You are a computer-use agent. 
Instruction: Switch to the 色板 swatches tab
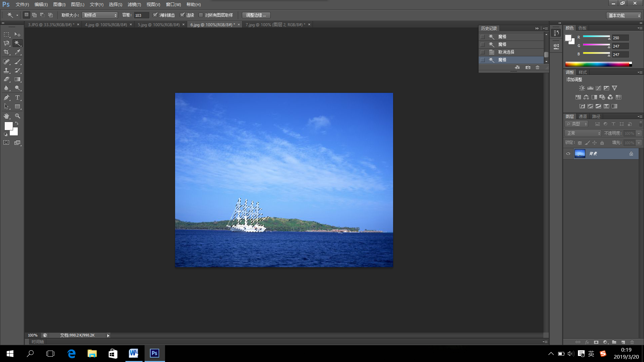coord(583,28)
